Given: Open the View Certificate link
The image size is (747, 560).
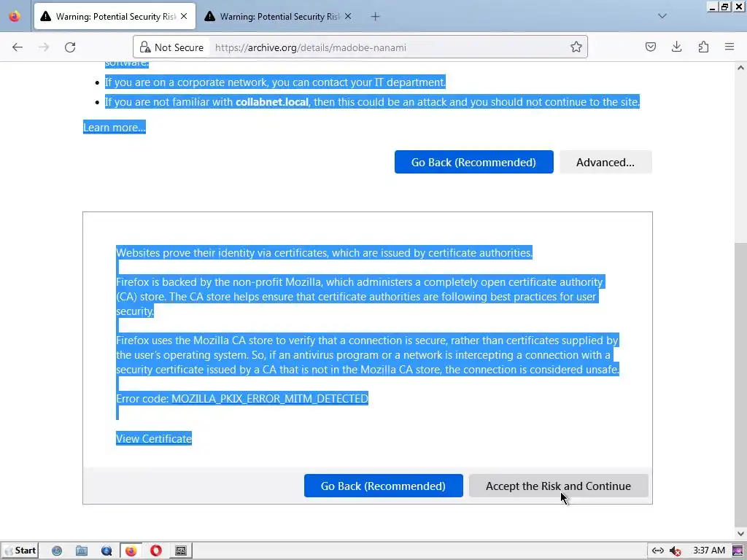Looking at the screenshot, I should coord(153,438).
